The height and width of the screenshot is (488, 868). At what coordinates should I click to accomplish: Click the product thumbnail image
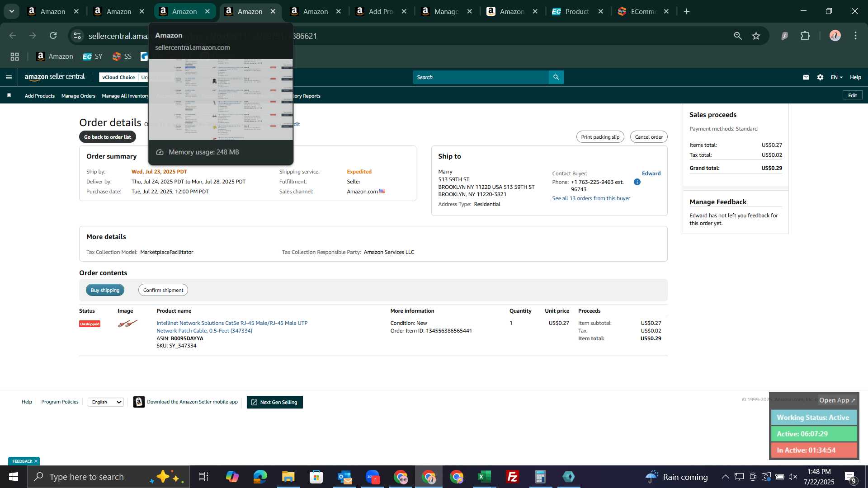coord(127,324)
